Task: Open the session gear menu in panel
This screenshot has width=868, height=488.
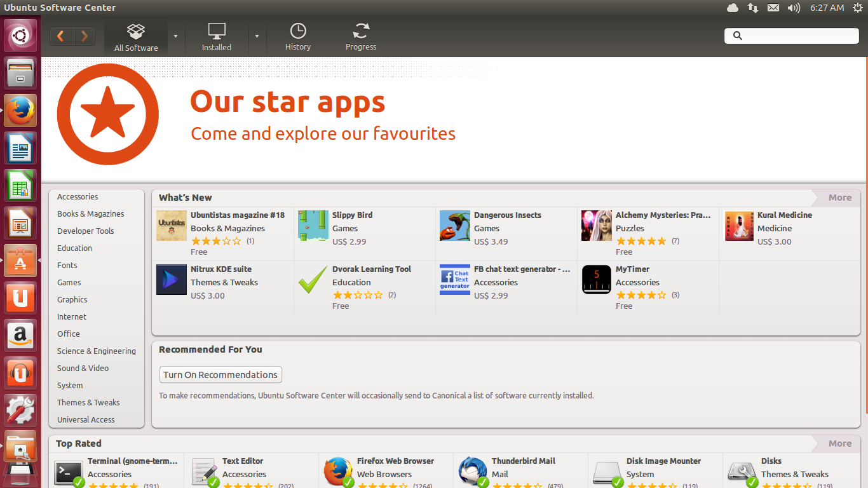Action: (x=857, y=8)
